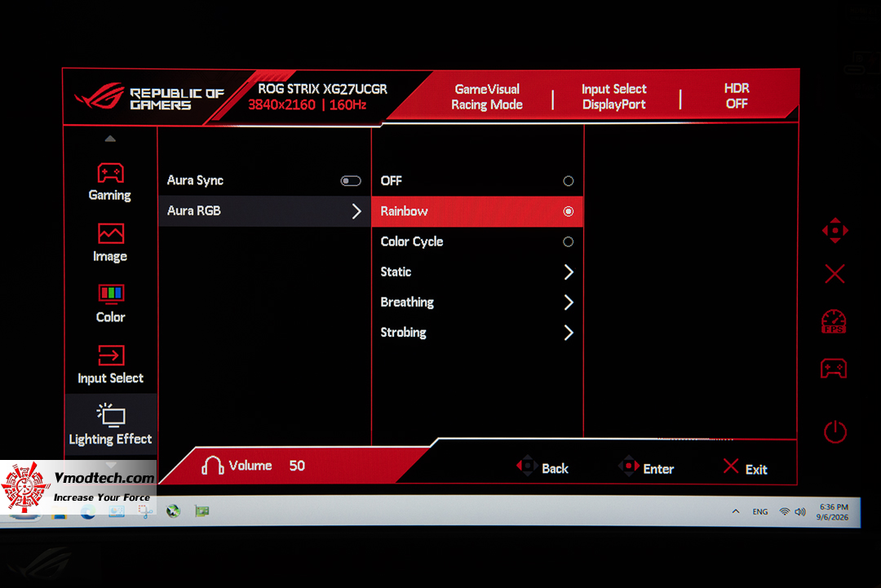Image resolution: width=881 pixels, height=588 pixels.
Task: Click the ROG STRIX XG27UCGR model name
Action: 322,89
